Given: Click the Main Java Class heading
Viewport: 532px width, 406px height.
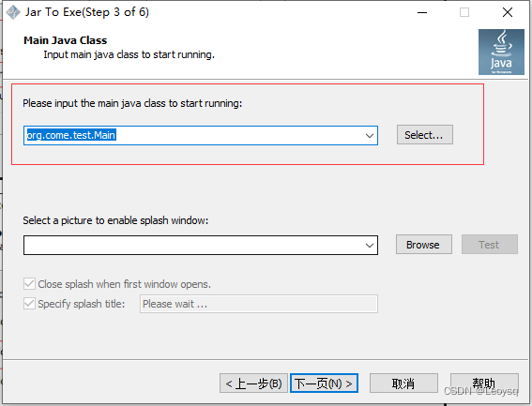Looking at the screenshot, I should tap(65, 40).
